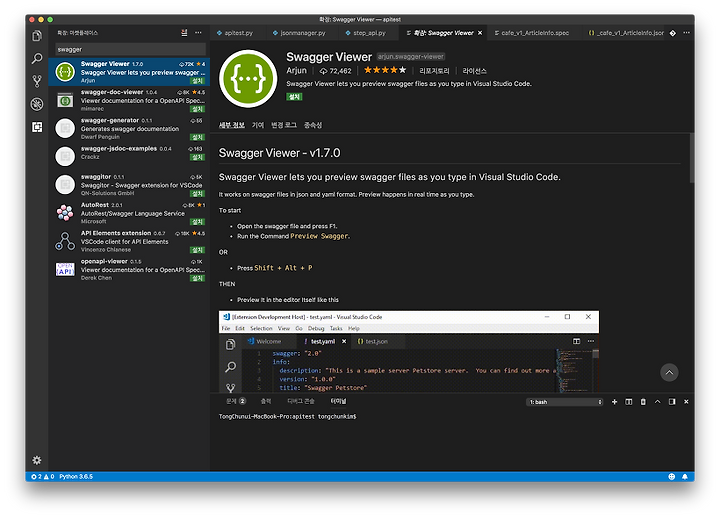Select swagger-generator list entry
Screen dimensions: 720x518
(129, 128)
